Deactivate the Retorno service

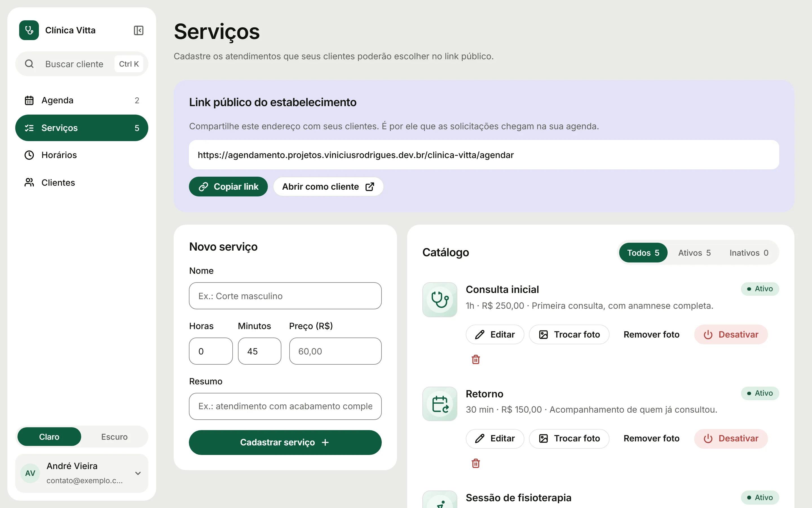click(x=731, y=439)
